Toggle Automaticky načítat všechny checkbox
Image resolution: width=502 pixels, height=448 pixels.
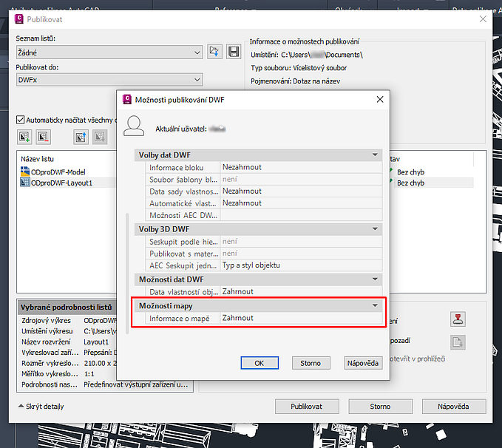(21, 119)
